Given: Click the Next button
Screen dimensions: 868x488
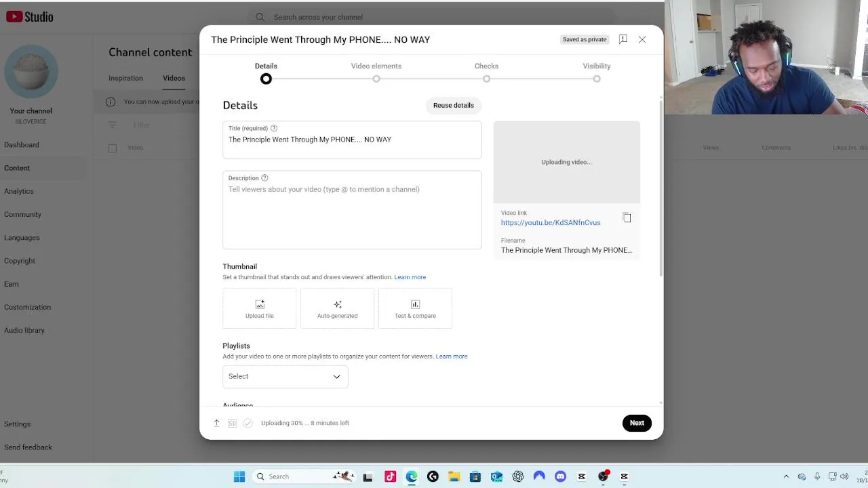Looking at the screenshot, I should (x=637, y=423).
